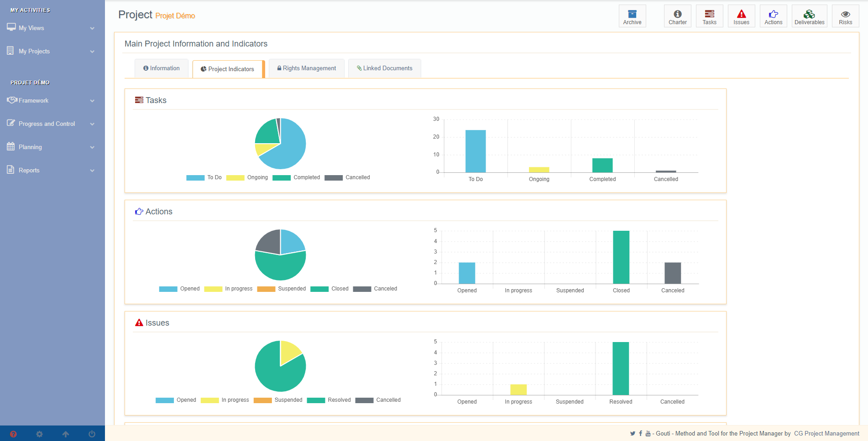868x441 pixels.
Task: Toggle the Resolved legend in Issues chart
Action: coord(329,400)
